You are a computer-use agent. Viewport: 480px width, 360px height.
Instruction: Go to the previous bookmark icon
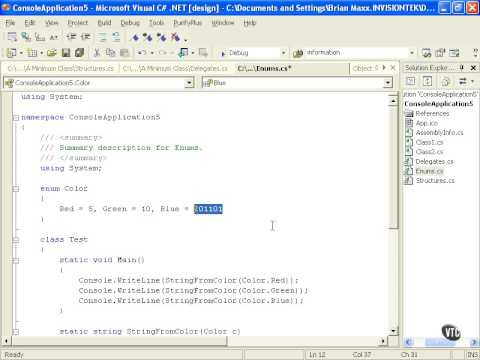(162, 37)
